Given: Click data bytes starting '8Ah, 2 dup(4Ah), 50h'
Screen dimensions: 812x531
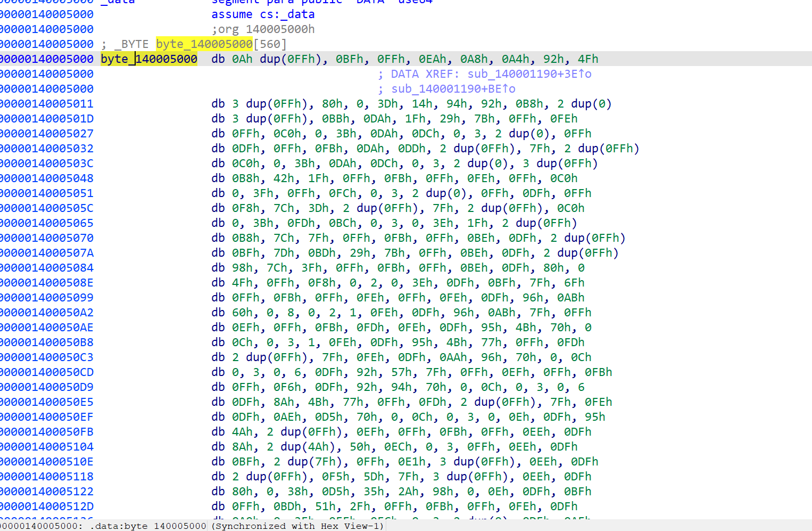Looking at the screenshot, I should point(404,447).
